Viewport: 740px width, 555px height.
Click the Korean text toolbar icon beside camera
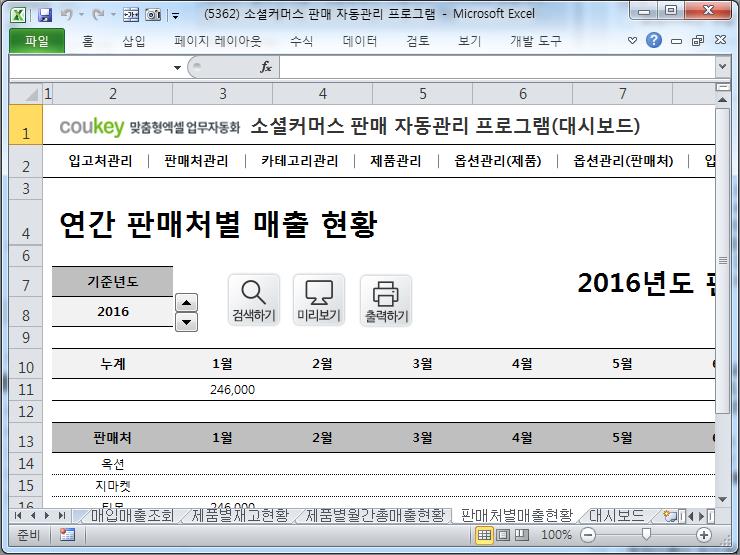(x=131, y=15)
